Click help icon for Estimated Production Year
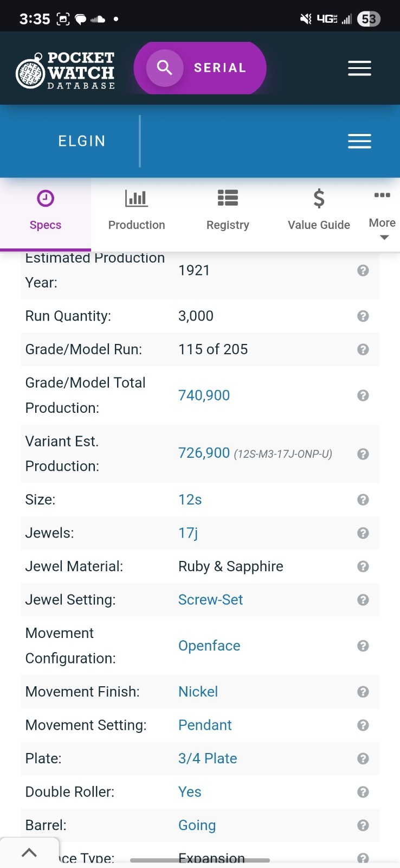The width and height of the screenshot is (400, 868). click(x=363, y=270)
